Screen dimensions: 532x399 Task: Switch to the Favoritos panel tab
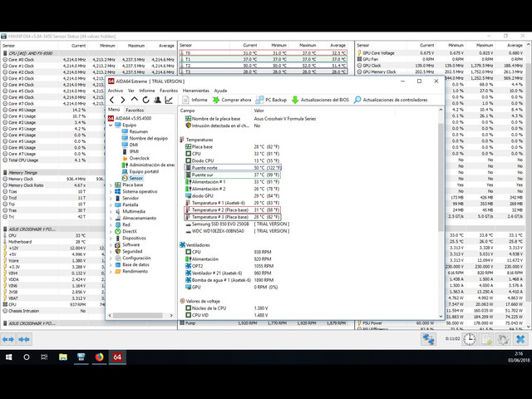tap(135, 110)
